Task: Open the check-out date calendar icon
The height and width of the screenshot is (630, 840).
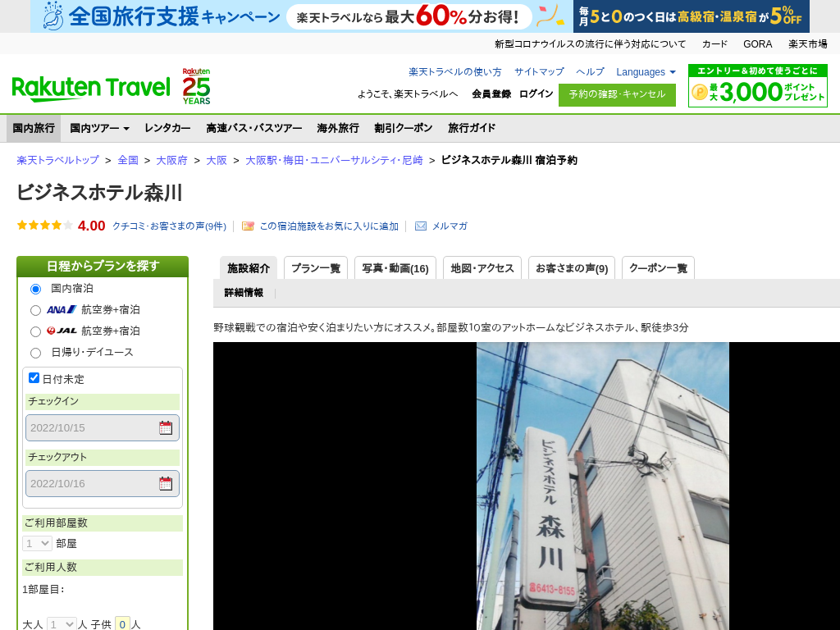Action: click(x=166, y=483)
